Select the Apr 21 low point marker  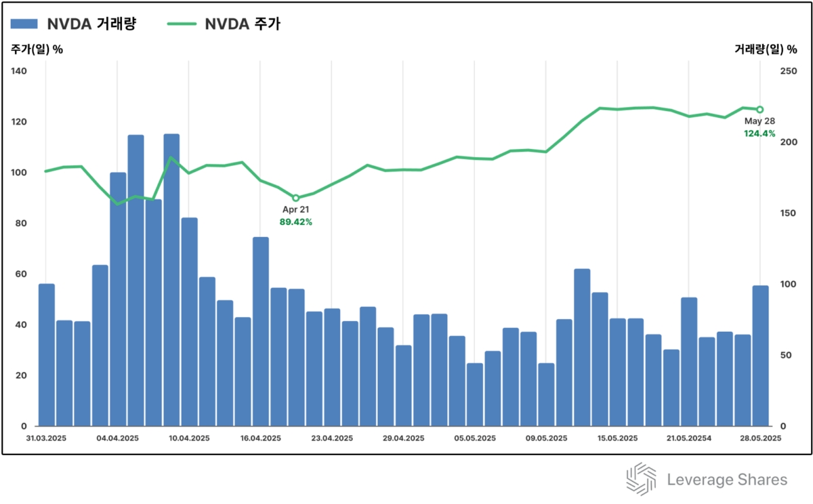tap(295, 198)
